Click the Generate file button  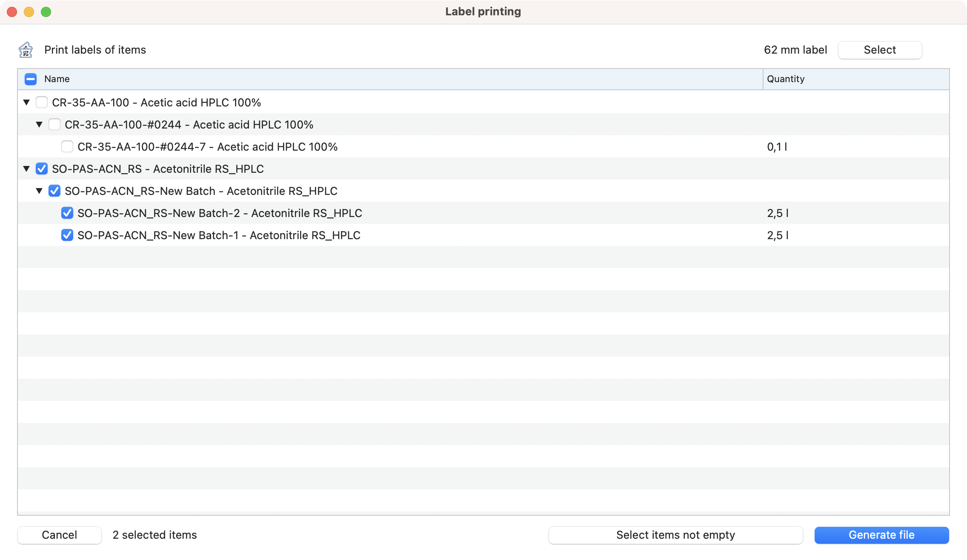881,535
